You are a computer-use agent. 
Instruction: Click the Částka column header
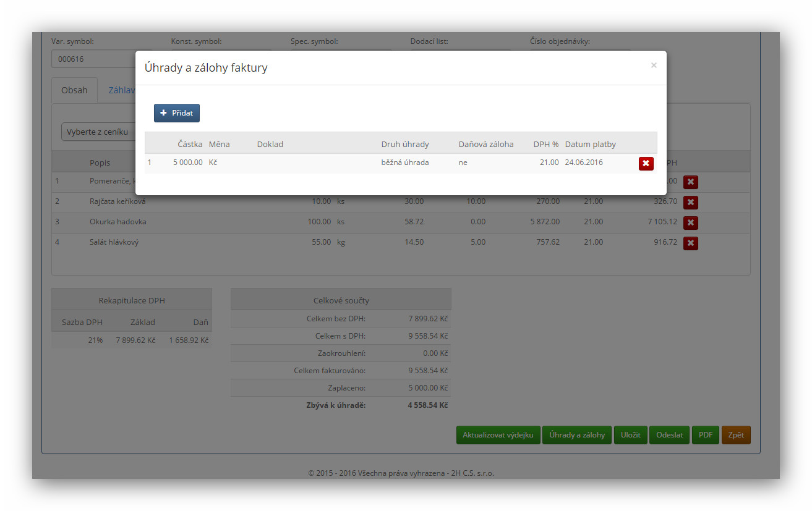190,144
